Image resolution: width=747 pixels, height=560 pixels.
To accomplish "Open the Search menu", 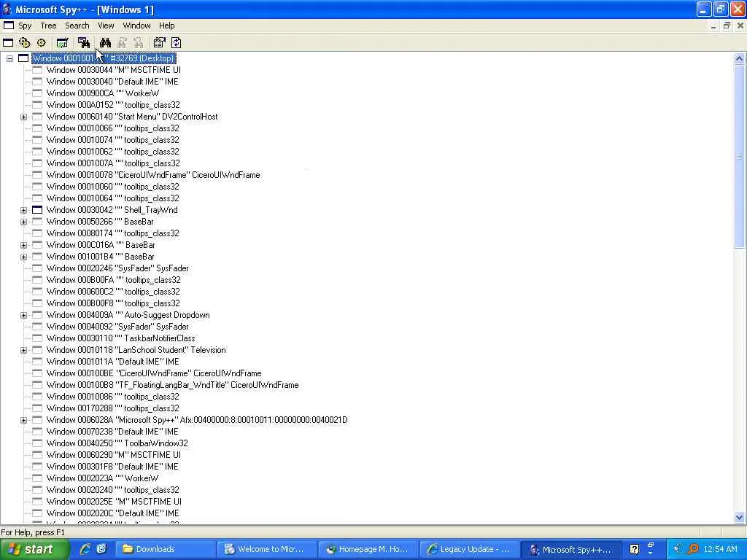I will point(77,26).
